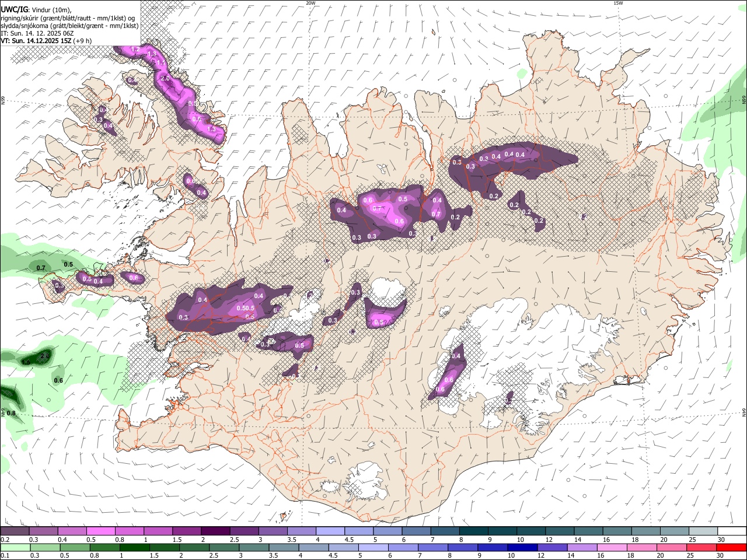Pick the darkest green 1–1.5 rain swatch

(135, 547)
